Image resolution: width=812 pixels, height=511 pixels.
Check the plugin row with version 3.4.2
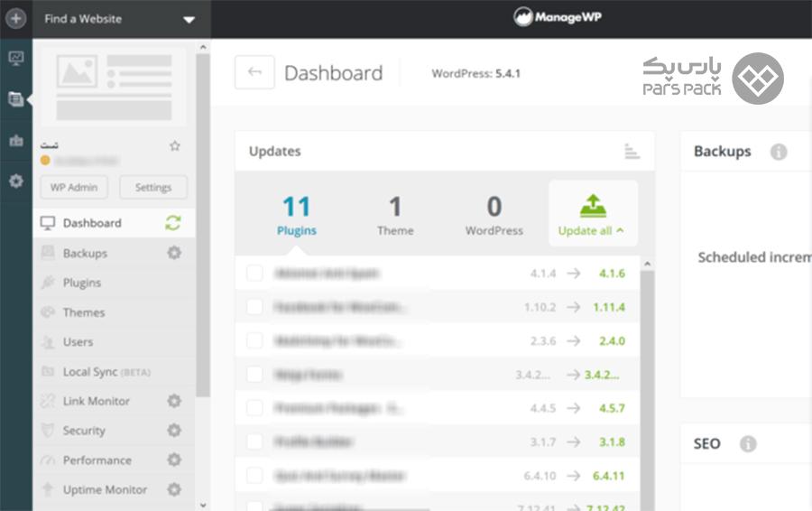click(254, 374)
